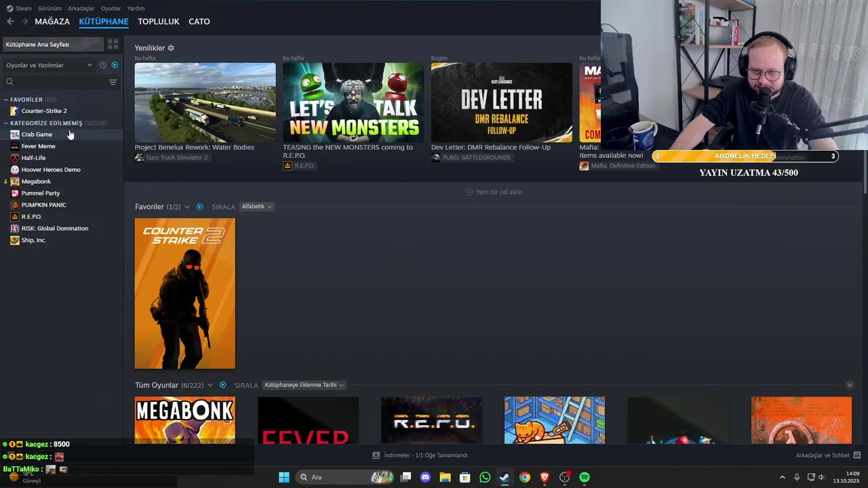Select Hoover Heroes Demo entry
This screenshot has width=868, height=488.
pos(51,169)
